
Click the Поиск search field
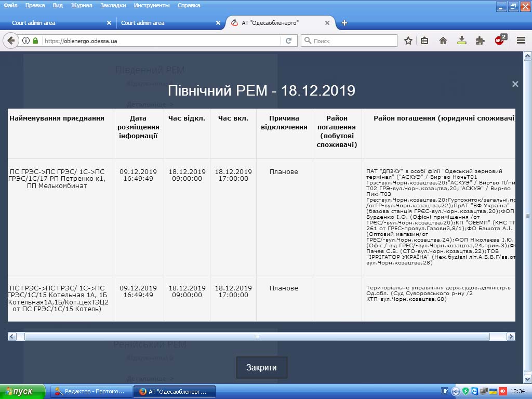click(x=353, y=41)
